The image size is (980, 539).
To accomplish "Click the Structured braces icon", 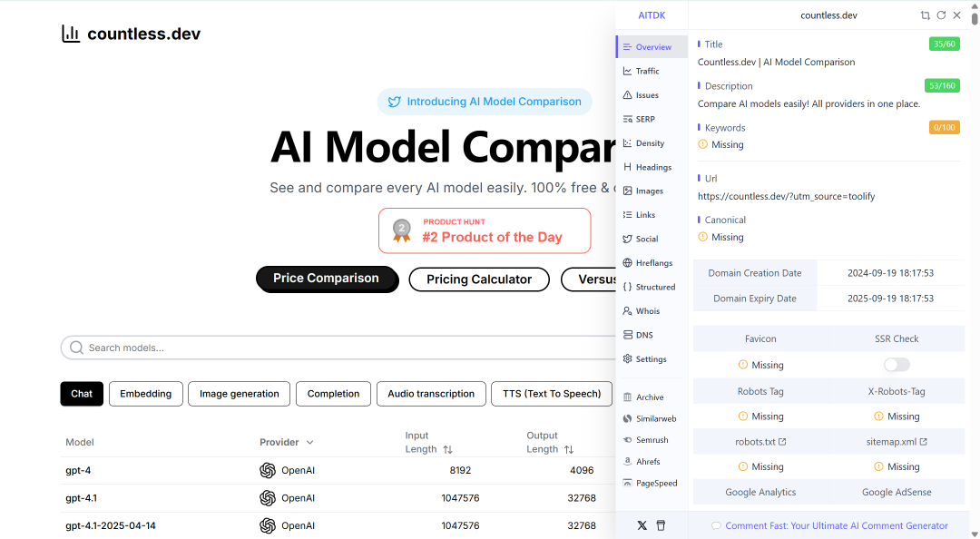I will pyautogui.click(x=628, y=287).
